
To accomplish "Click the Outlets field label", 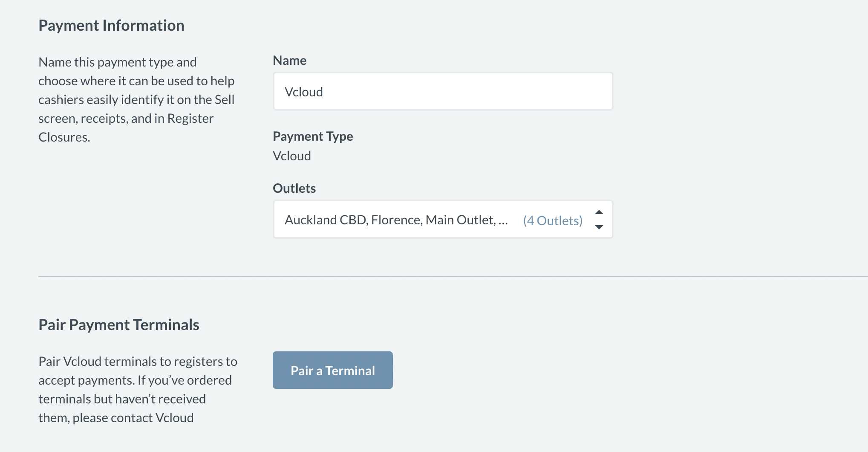I will pyautogui.click(x=294, y=188).
